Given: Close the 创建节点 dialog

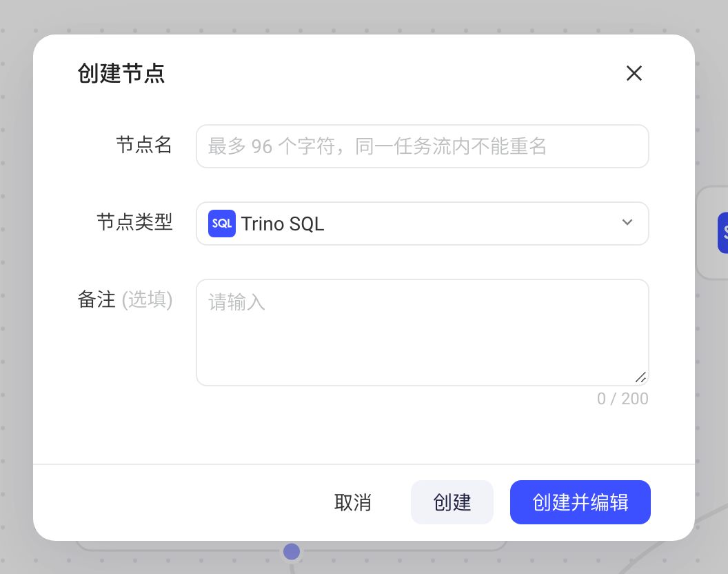Looking at the screenshot, I should click(x=634, y=73).
